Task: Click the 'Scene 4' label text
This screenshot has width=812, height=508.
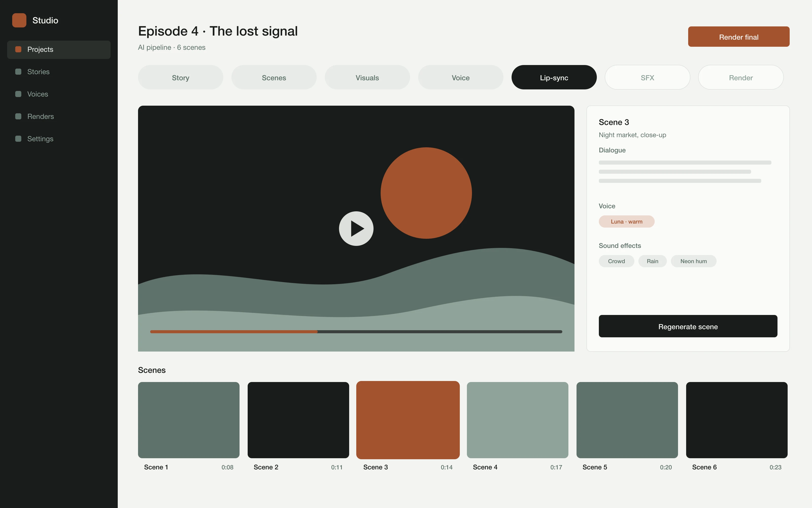Action: 485,467
